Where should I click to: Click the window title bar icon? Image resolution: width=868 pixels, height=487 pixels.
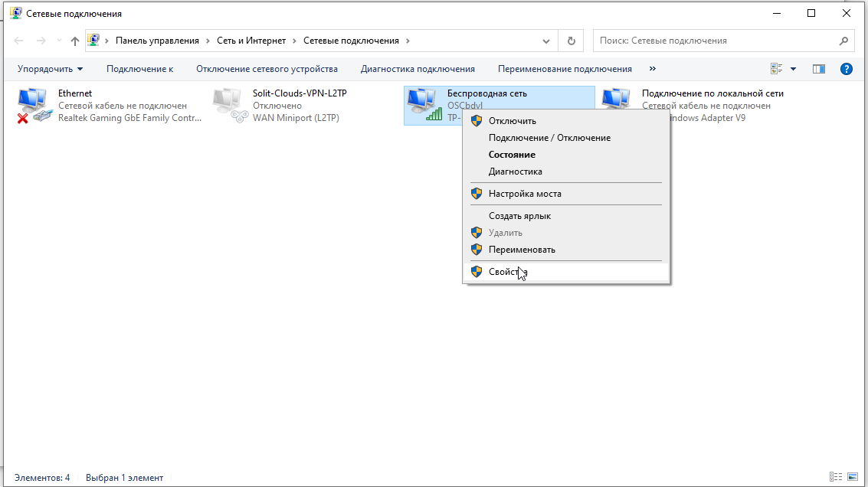pyautogui.click(x=15, y=13)
